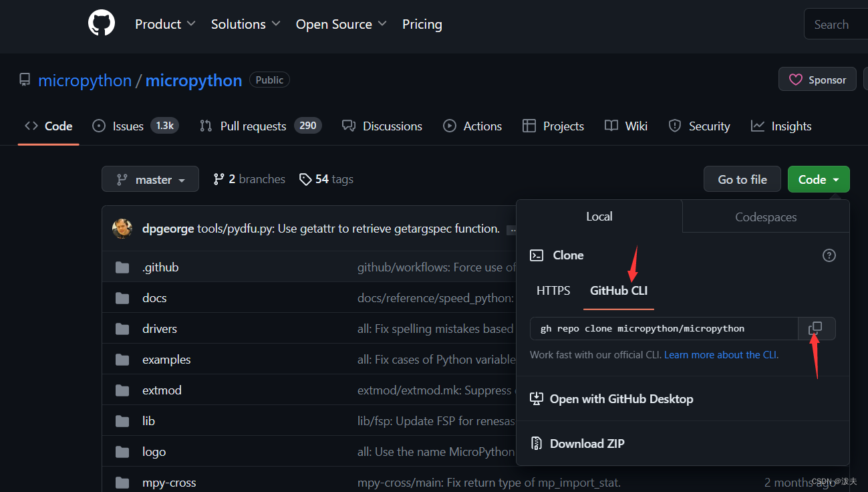
Task: Open the Actions tab
Action: coord(472,126)
